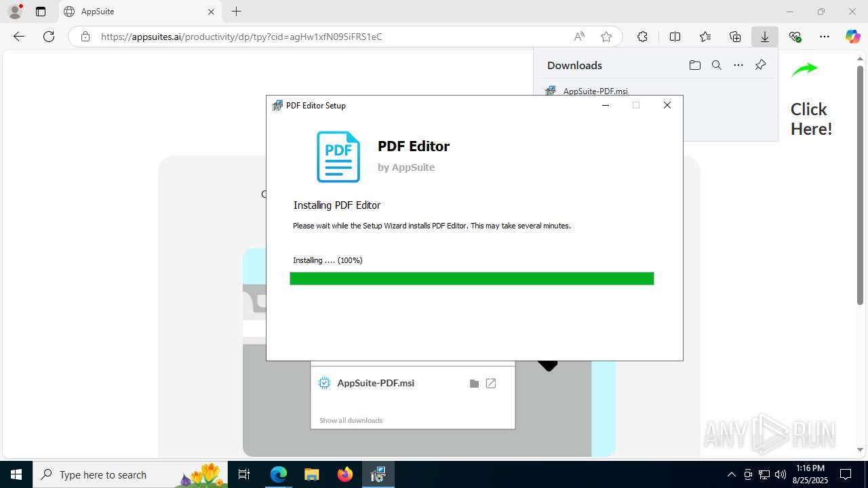Select the installer taskbar icon
The height and width of the screenshot is (488, 868).
(378, 474)
